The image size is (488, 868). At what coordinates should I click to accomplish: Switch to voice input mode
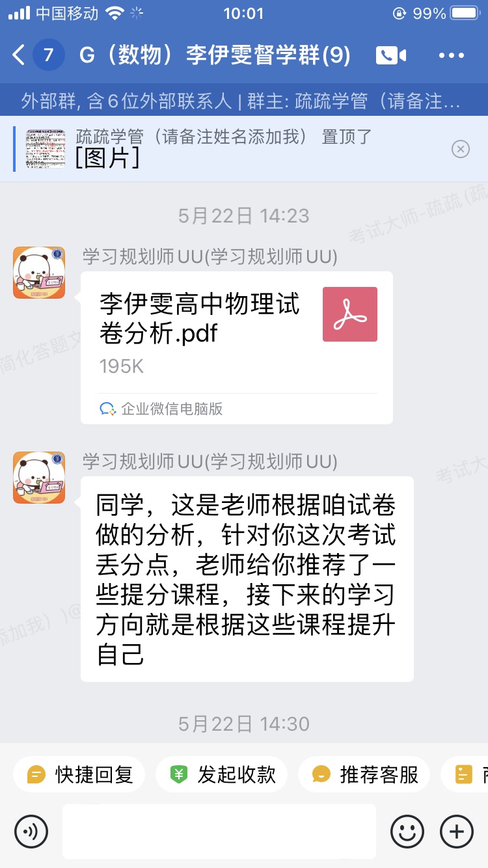(31, 832)
